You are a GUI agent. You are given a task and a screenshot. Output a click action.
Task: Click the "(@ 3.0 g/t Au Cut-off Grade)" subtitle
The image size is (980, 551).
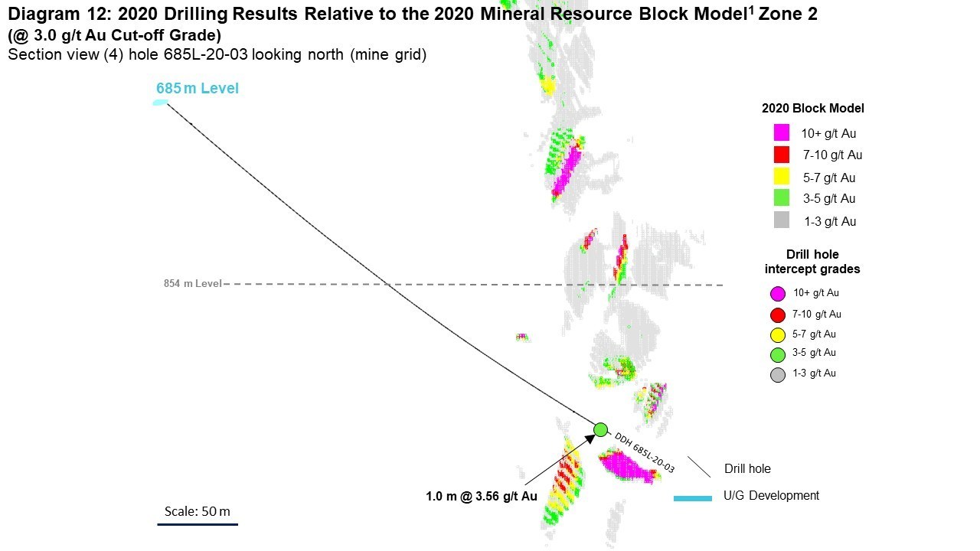pyautogui.click(x=115, y=35)
